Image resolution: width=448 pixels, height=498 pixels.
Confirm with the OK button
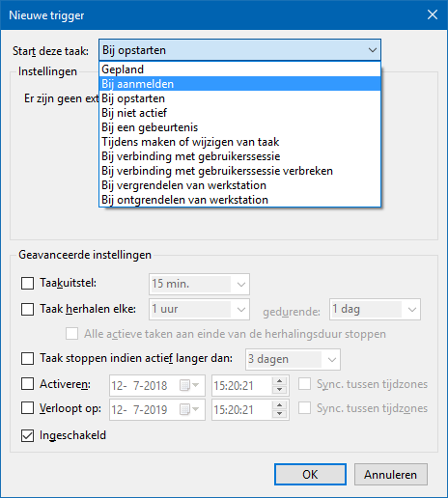click(310, 474)
